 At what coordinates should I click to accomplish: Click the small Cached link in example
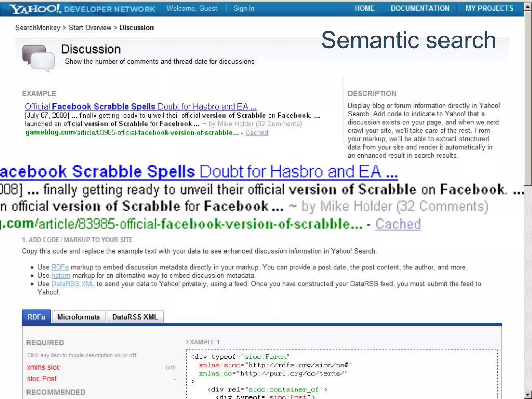(256, 133)
